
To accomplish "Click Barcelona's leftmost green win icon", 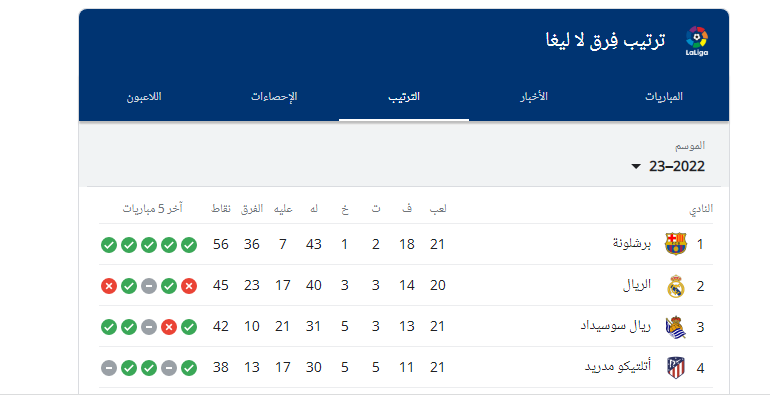I will click(109, 244).
